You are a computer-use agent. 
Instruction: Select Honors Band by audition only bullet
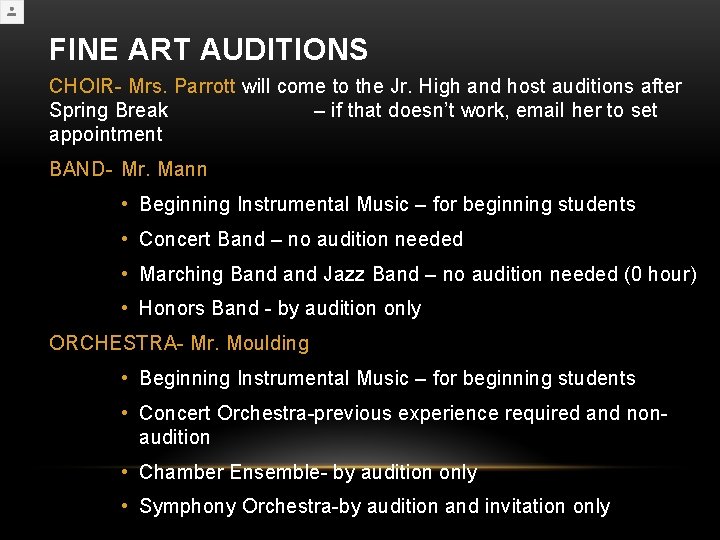tap(280, 308)
